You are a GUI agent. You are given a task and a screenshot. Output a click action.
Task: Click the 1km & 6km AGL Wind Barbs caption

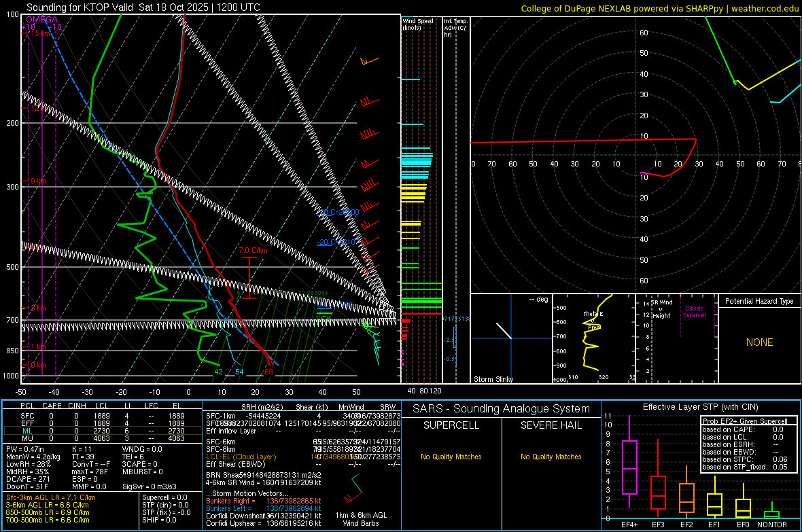click(361, 519)
